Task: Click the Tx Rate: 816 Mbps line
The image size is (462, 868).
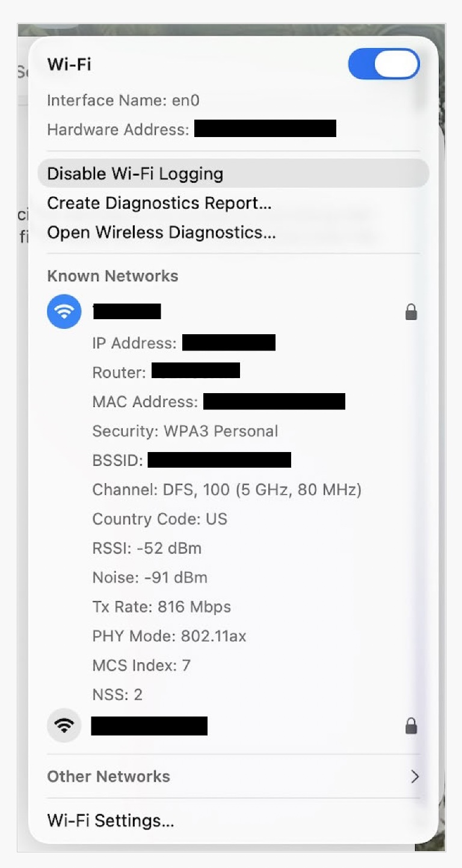Action: (x=161, y=607)
